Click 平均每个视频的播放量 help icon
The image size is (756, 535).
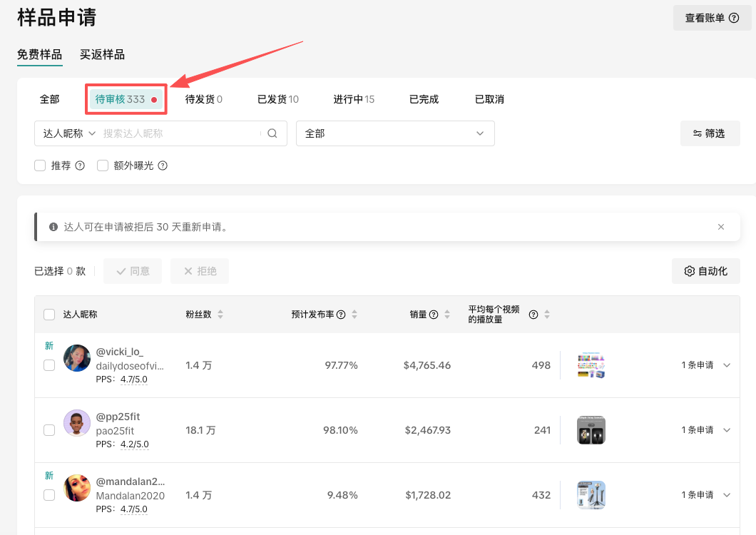pyautogui.click(x=533, y=315)
